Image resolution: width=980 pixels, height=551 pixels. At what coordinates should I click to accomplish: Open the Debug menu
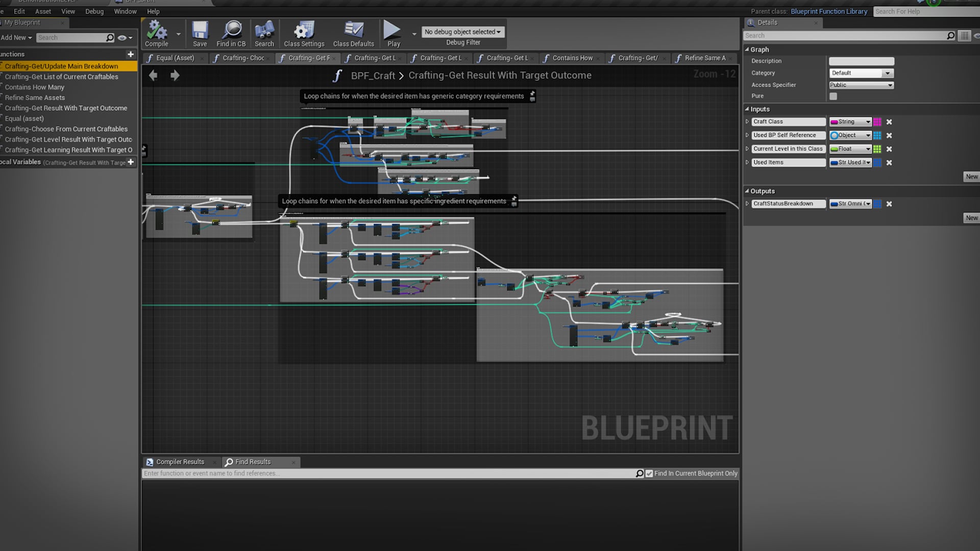pos(94,11)
